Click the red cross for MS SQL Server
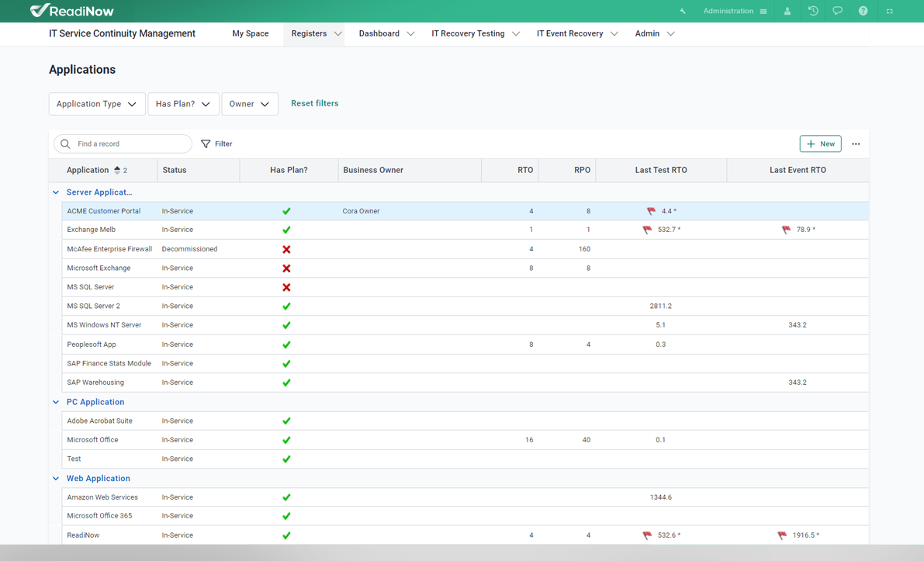 point(286,288)
